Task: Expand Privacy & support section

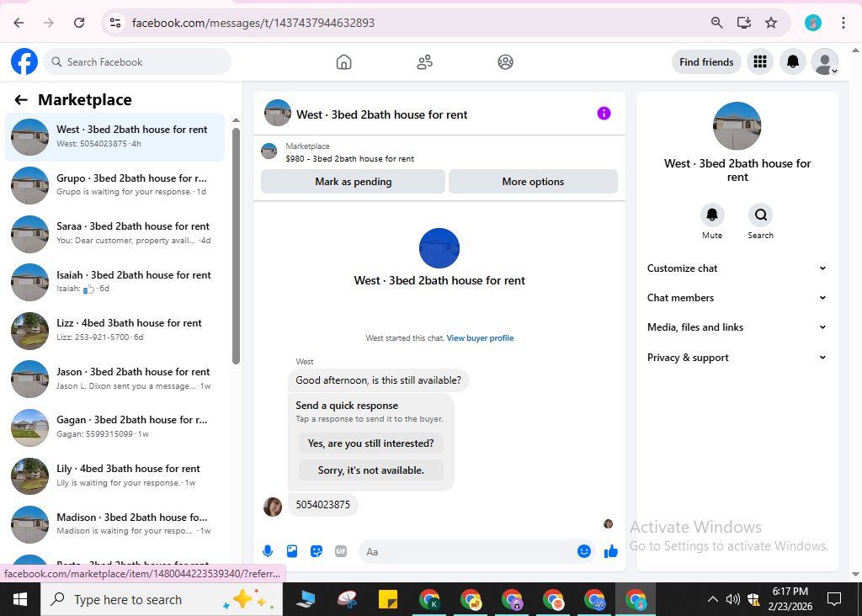Action: point(737,357)
